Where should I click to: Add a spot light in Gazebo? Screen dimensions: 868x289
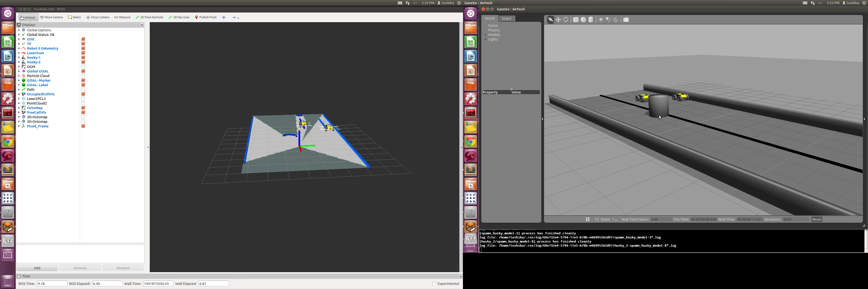point(609,20)
